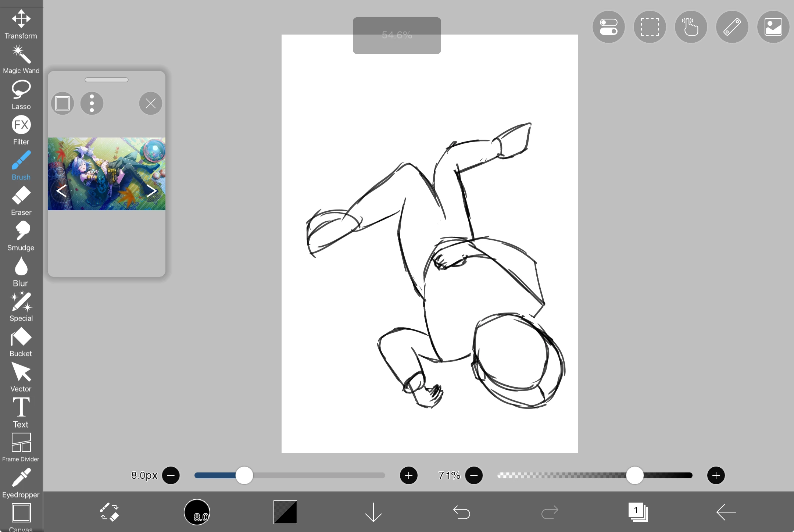Toggle the ruler tool
This screenshot has width=794, height=532.
click(732, 27)
